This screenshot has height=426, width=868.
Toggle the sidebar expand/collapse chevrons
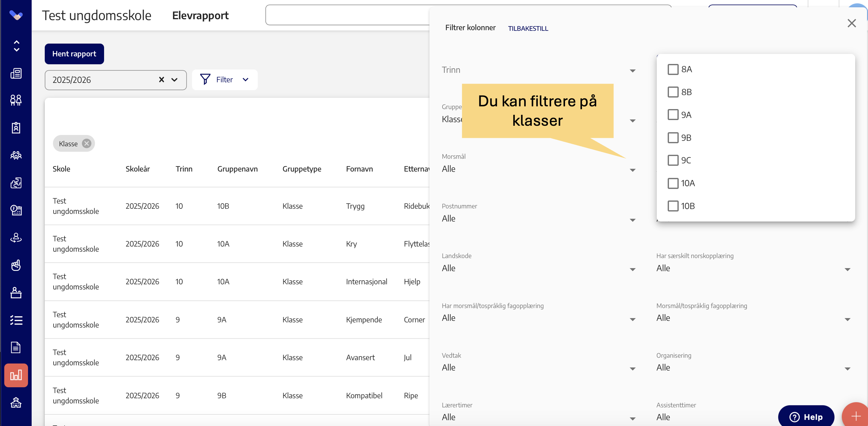point(16,46)
